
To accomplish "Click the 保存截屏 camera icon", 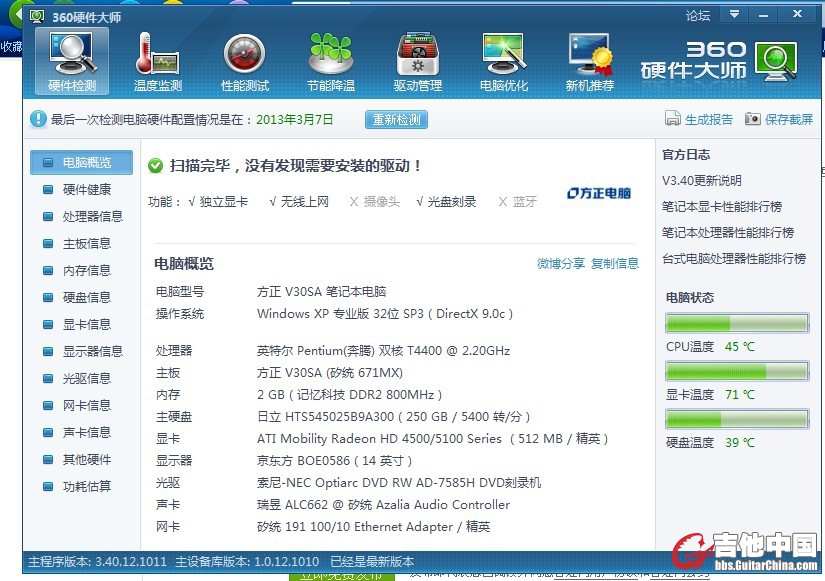I will (x=752, y=120).
